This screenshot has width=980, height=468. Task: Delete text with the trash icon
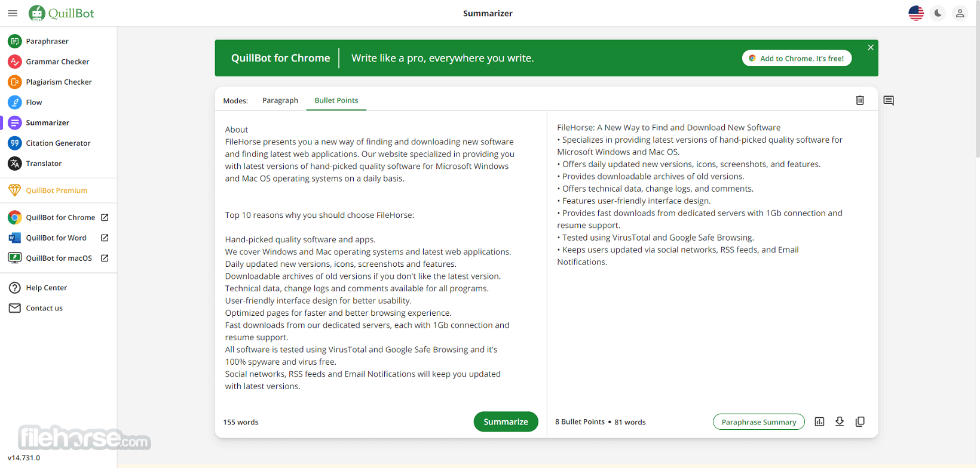(x=860, y=100)
